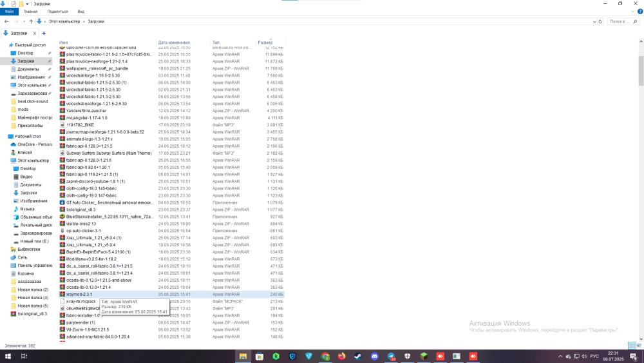
Task: Open Microsoft Store from taskbar
Action: click(260, 357)
